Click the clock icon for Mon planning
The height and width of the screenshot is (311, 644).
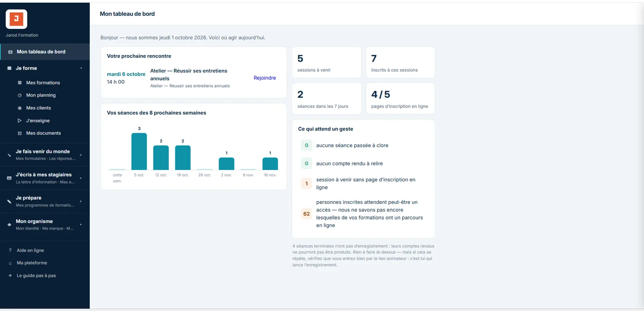pos(19,96)
